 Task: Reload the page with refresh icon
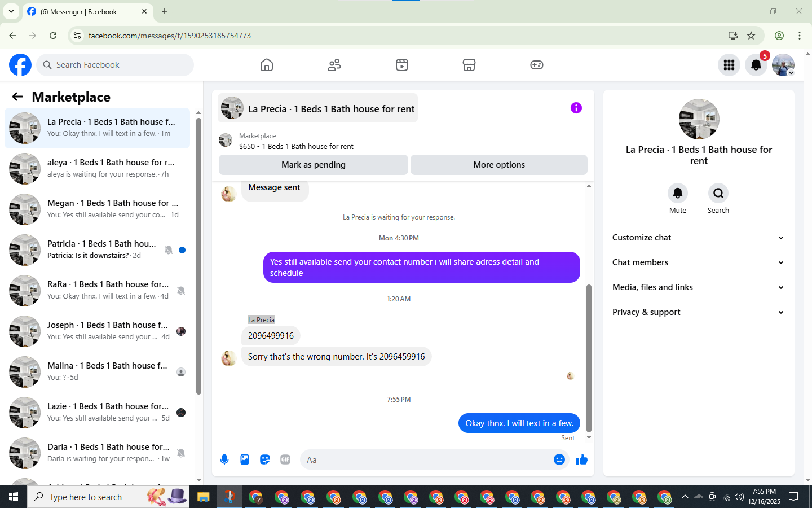[x=53, y=36]
